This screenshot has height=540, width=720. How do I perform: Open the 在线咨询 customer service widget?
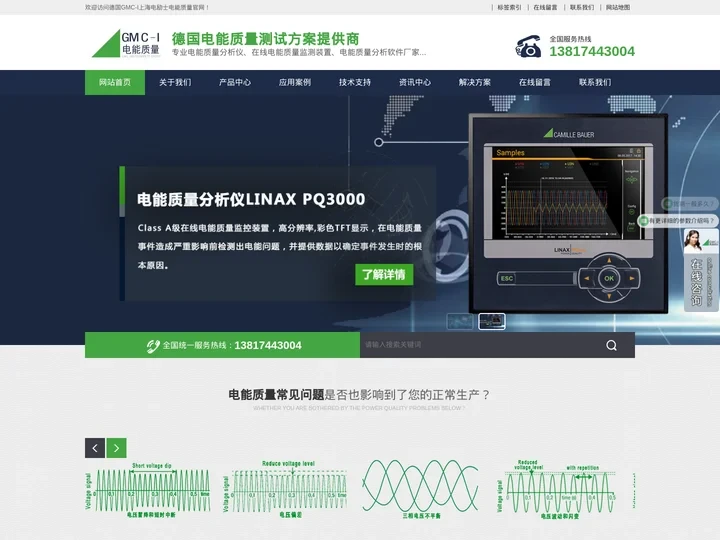(701, 270)
